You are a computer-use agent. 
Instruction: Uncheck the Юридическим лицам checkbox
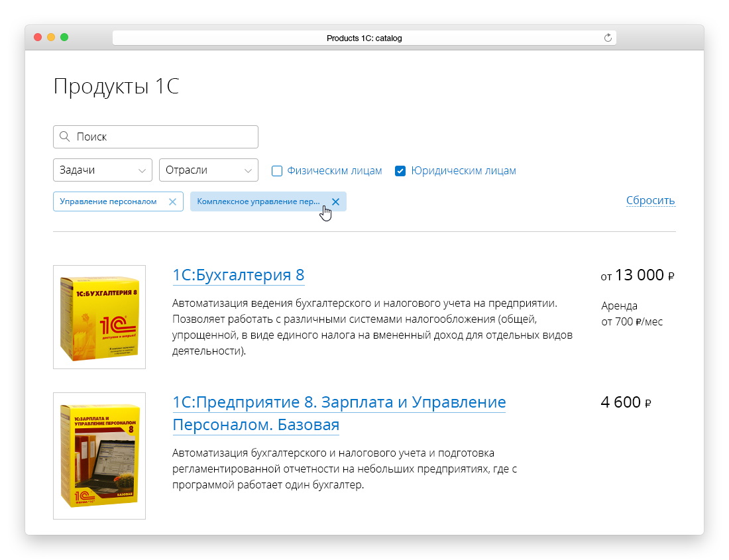tap(400, 171)
